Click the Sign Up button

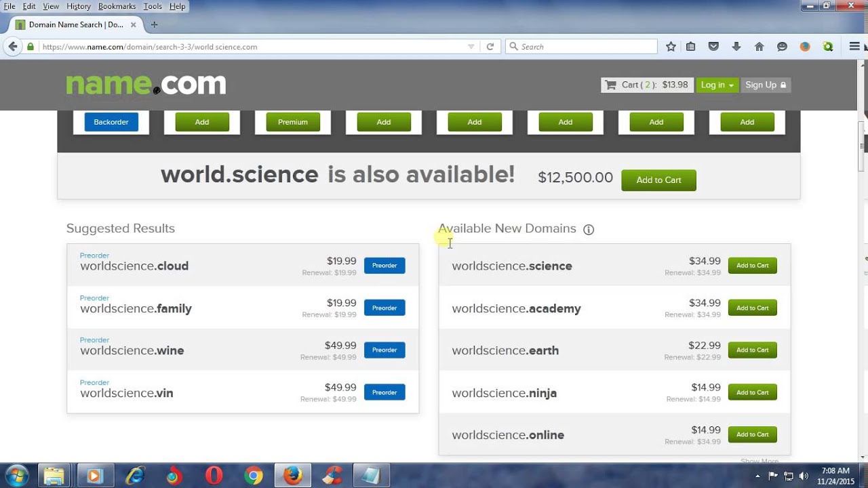coord(766,85)
